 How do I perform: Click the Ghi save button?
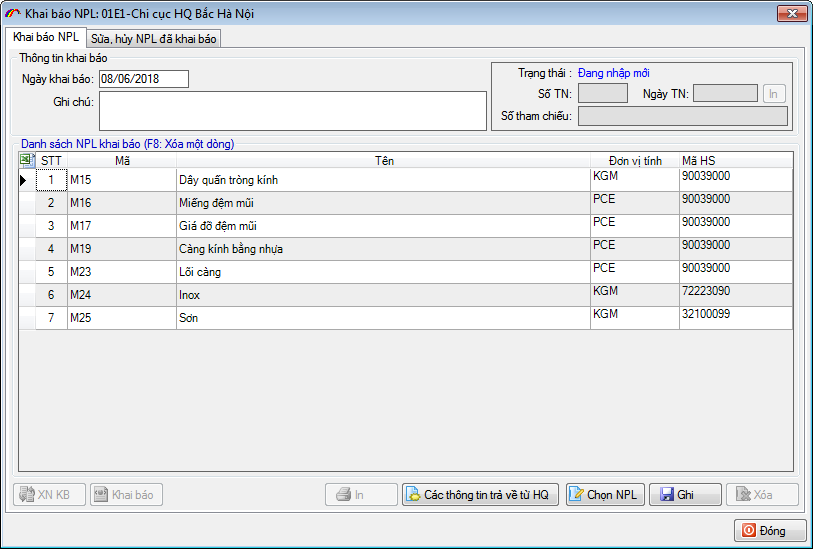685,495
